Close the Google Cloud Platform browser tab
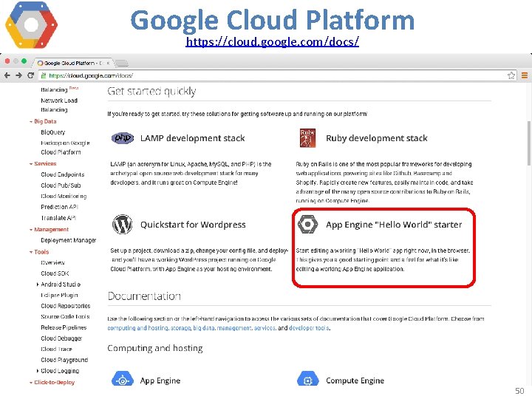The width and height of the screenshot is (532, 399). click(x=108, y=63)
